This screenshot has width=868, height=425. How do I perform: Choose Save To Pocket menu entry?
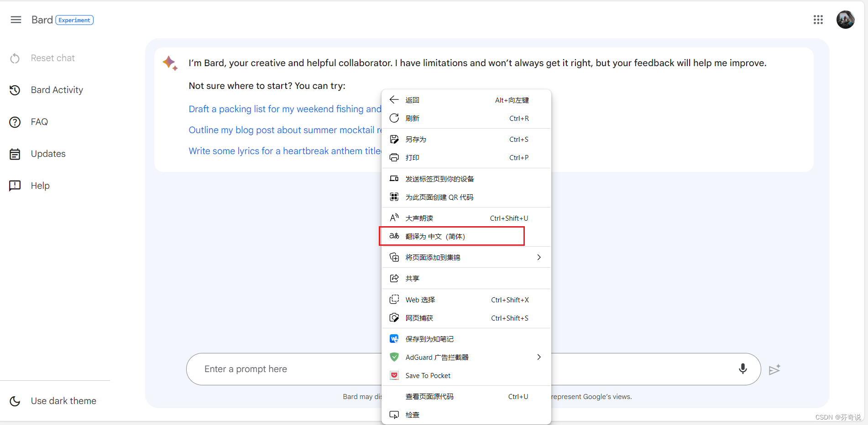pos(466,375)
